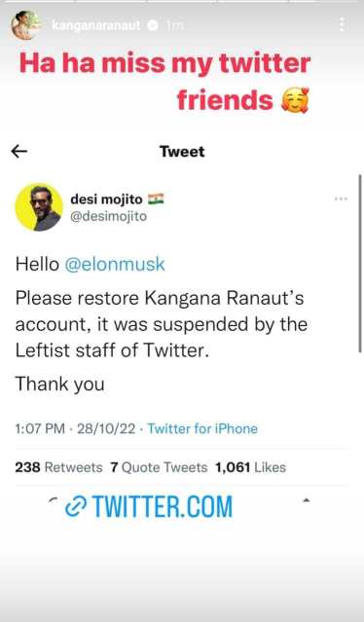Image resolution: width=364 pixels, height=622 pixels.
Task: Click the chain link icon on sticker
Action: click(76, 507)
